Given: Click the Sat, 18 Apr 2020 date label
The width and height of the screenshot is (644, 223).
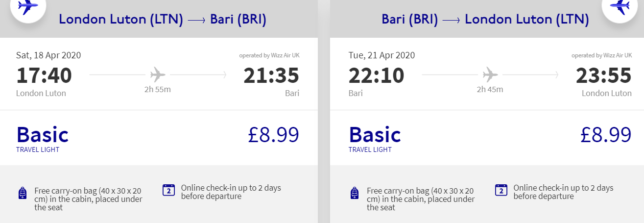Looking at the screenshot, I should point(48,55).
